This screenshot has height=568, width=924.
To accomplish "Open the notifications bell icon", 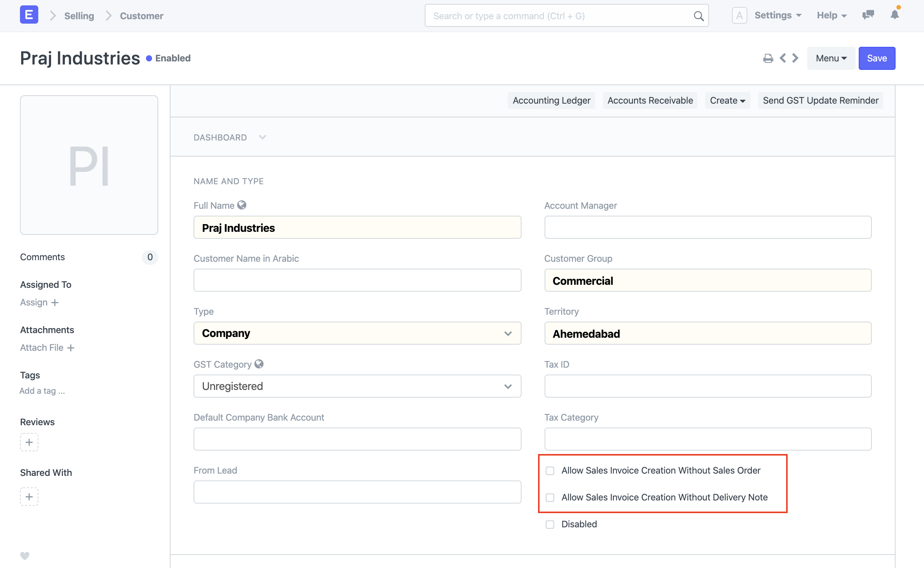I will 894,15.
